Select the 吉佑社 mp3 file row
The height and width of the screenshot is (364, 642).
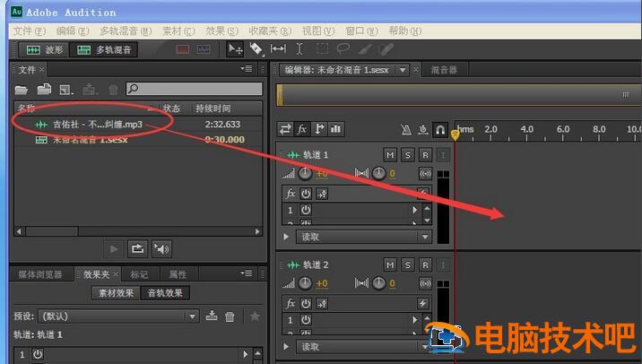(x=138, y=125)
